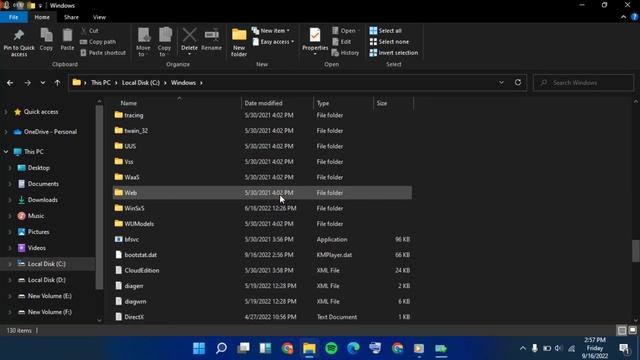Screen dimensions: 640x360
Task: Open the Easy access dropdown
Action: 273,42
